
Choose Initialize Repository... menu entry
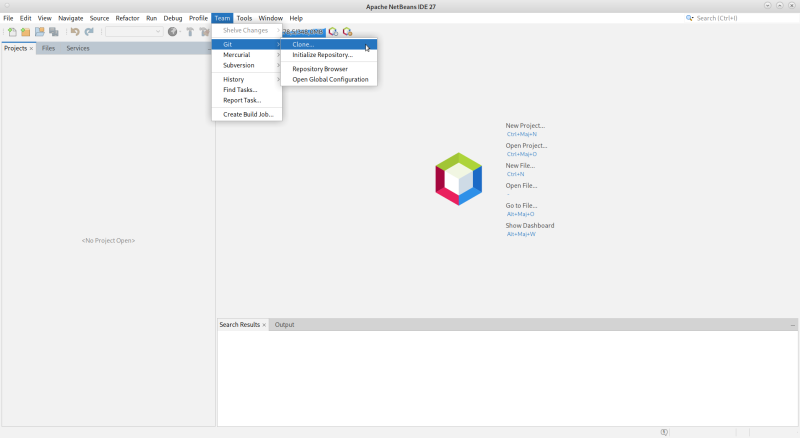click(x=322, y=55)
